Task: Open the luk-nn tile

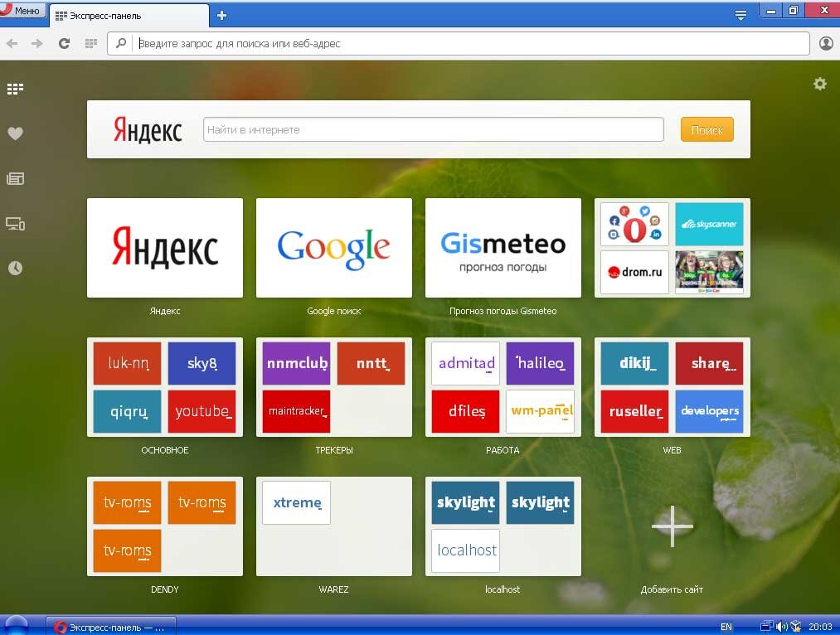Action: point(127,363)
